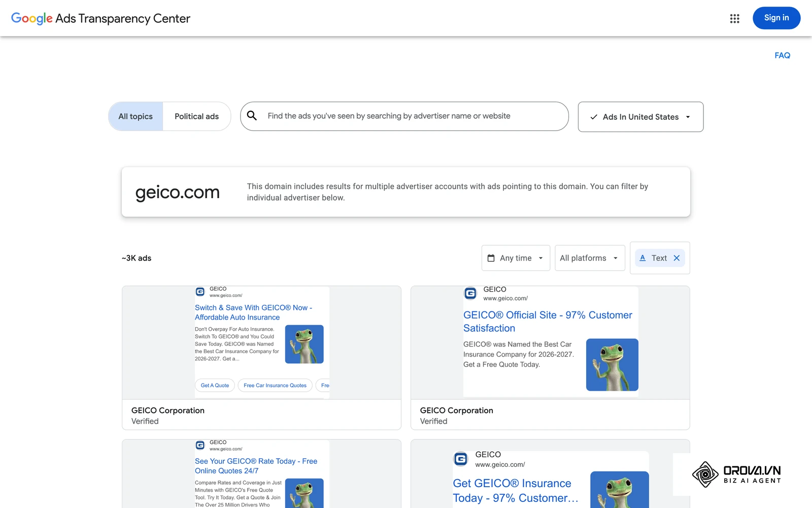812x508 pixels.
Task: Click gecko image in Official Site ad
Action: click(612, 365)
